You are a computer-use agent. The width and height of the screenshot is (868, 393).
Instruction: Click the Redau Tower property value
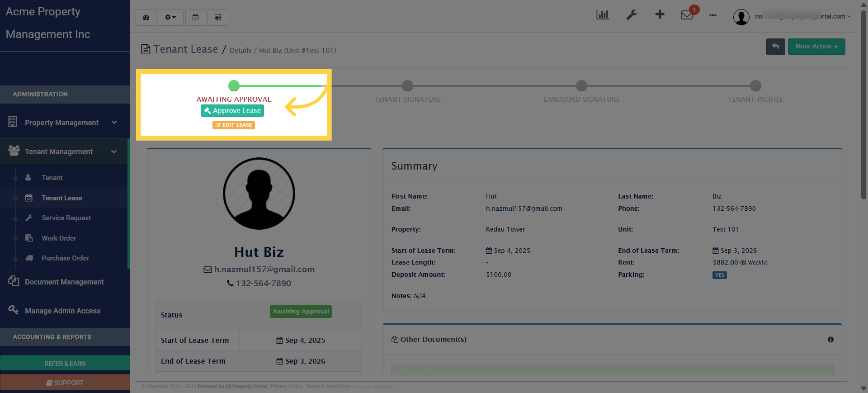[505, 229]
